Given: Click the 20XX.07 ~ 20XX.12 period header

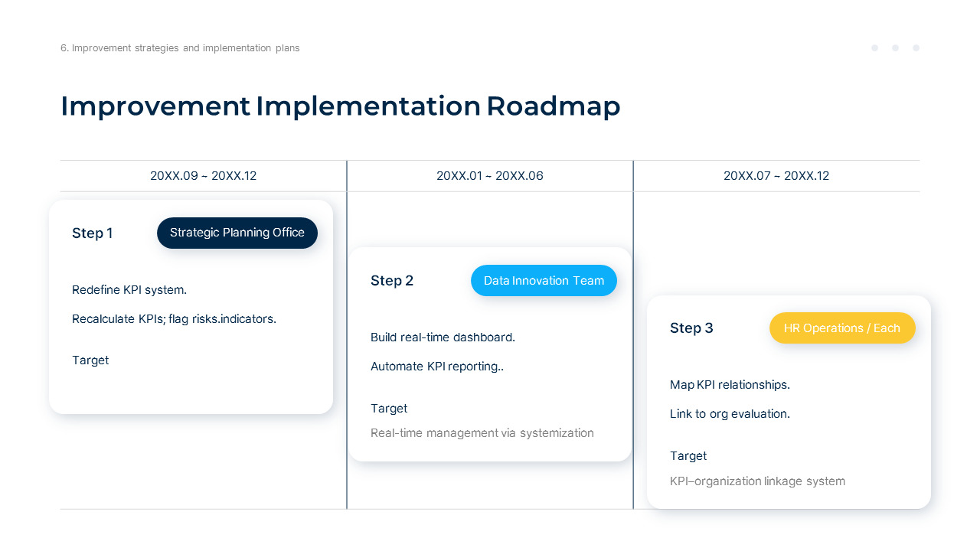Looking at the screenshot, I should pos(776,176).
